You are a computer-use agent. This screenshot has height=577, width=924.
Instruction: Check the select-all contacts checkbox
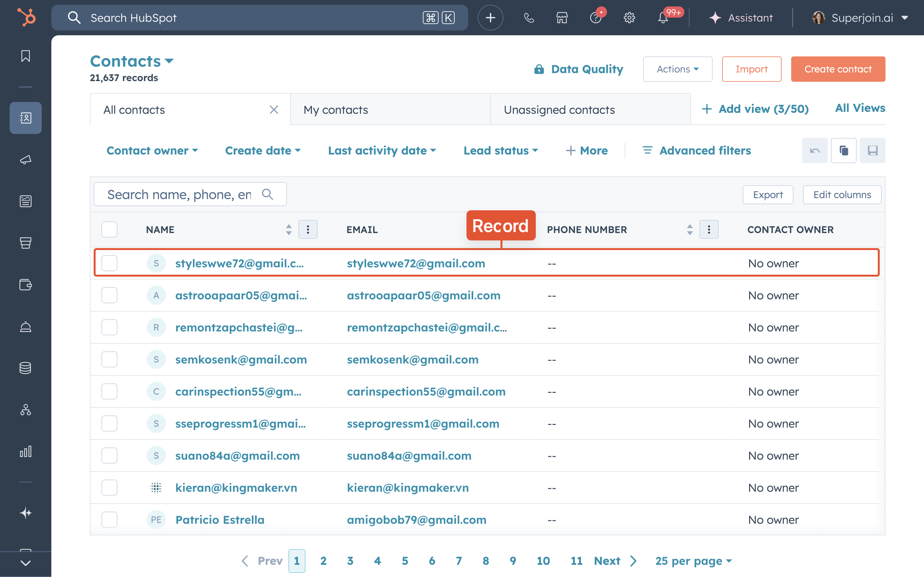(x=109, y=229)
